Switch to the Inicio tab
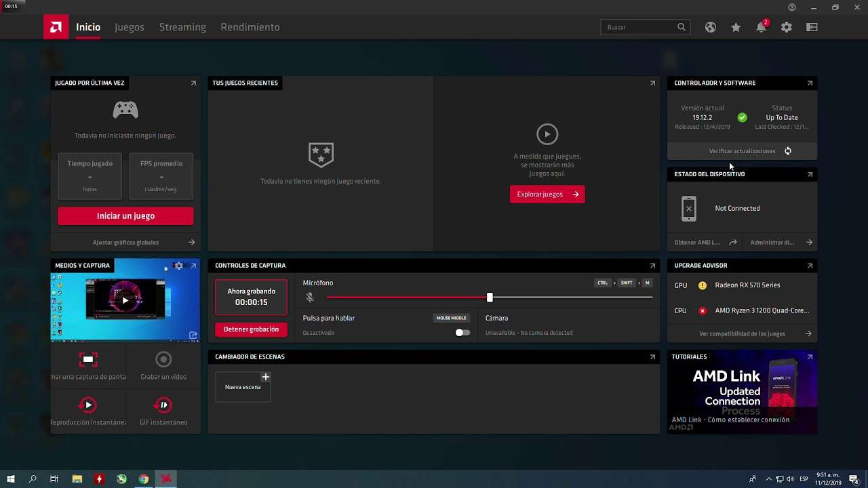This screenshot has width=868, height=488. click(88, 27)
